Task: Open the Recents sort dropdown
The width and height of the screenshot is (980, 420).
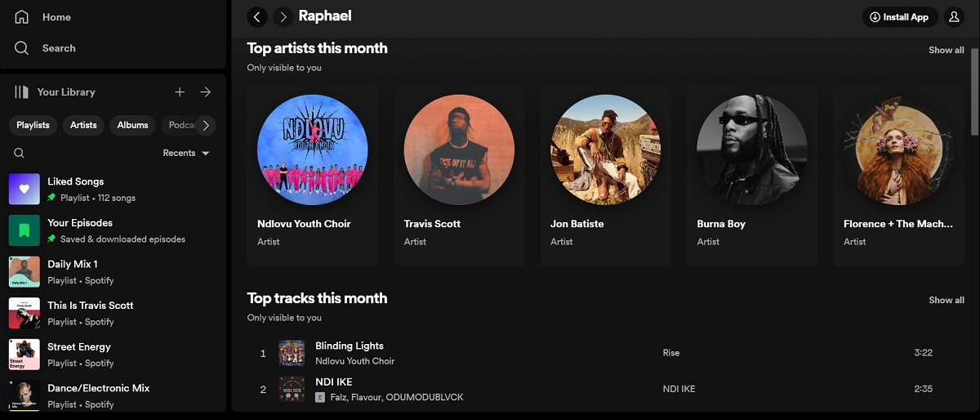Action: (186, 153)
